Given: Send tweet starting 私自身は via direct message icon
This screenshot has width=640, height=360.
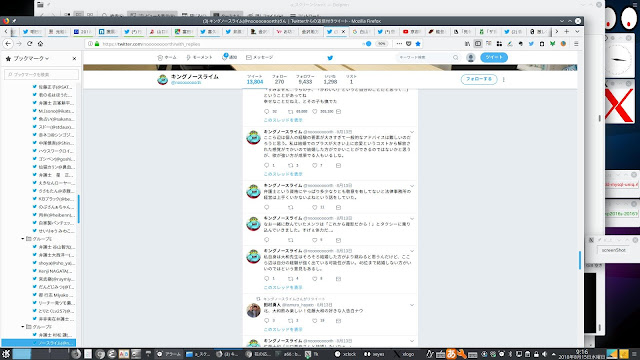Looking at the screenshot, I should tap(338, 279).
